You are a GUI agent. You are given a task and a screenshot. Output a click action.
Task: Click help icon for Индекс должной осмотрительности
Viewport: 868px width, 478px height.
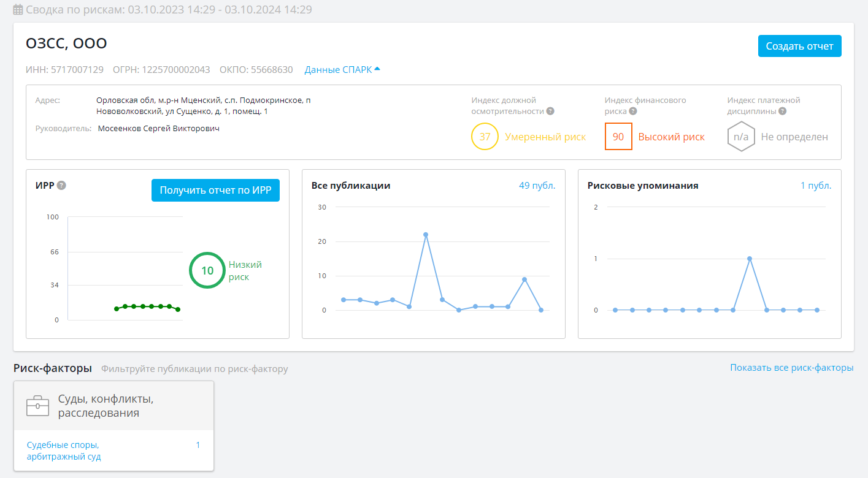[550, 112]
